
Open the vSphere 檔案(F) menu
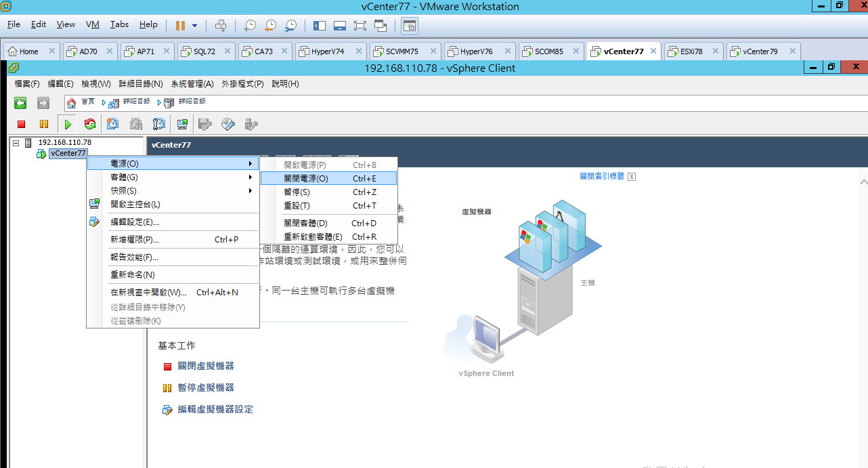(x=27, y=84)
